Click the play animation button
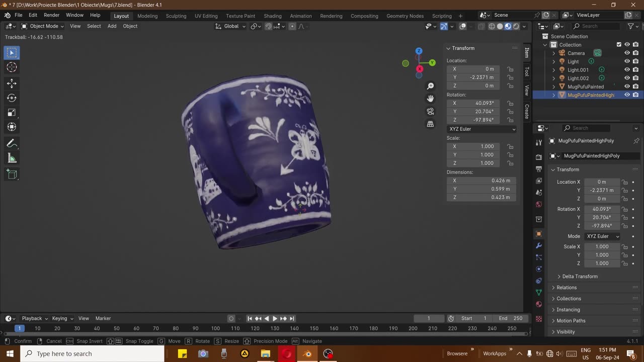The width and height of the screenshot is (644, 362). coord(275,318)
